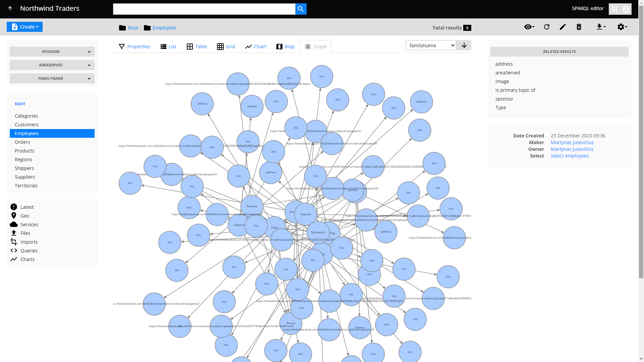Open Owner Martynas Jusevičius link
This screenshot has width=644, height=362.
572,149
